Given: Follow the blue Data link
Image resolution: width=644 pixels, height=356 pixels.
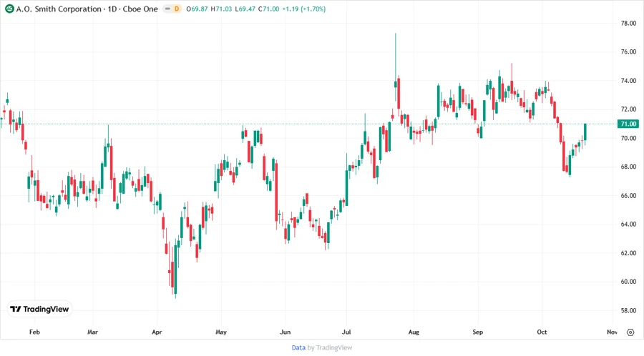Looking at the screenshot, I should tap(298, 347).
